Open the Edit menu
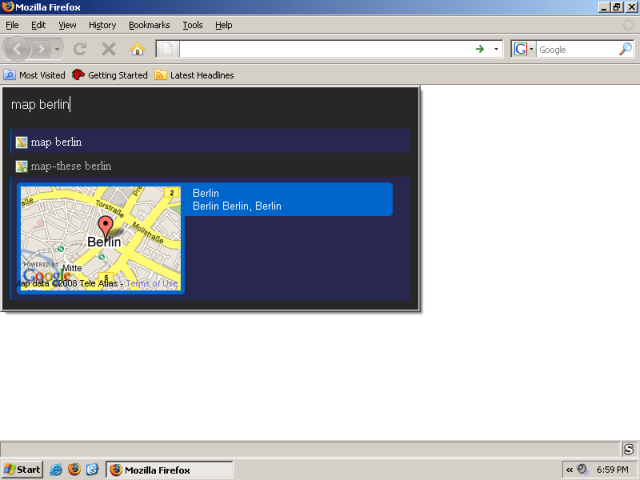This screenshot has width=640, height=480. [x=38, y=25]
